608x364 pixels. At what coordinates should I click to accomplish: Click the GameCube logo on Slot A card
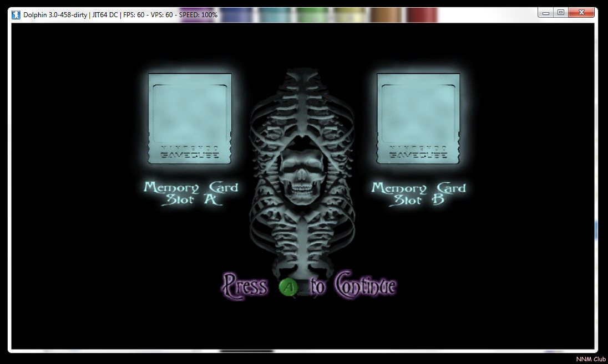pyautogui.click(x=190, y=153)
